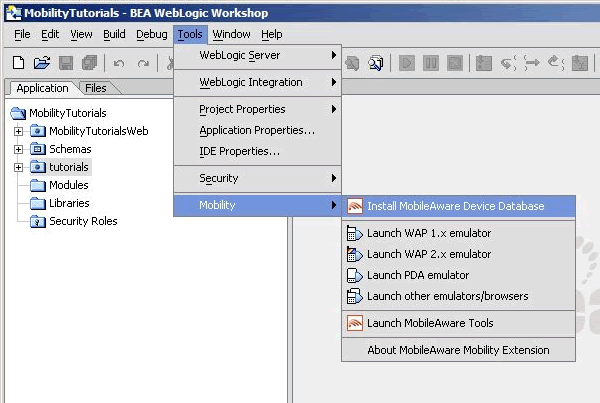Select Install MobileAware Device Database
This screenshot has width=600, height=403.
(458, 206)
